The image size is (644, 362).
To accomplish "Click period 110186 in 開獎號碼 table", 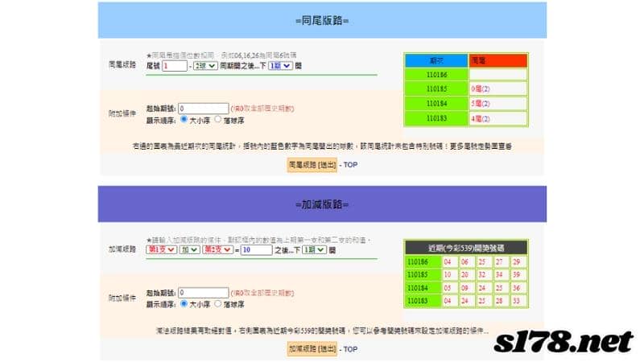I will 423,262.
